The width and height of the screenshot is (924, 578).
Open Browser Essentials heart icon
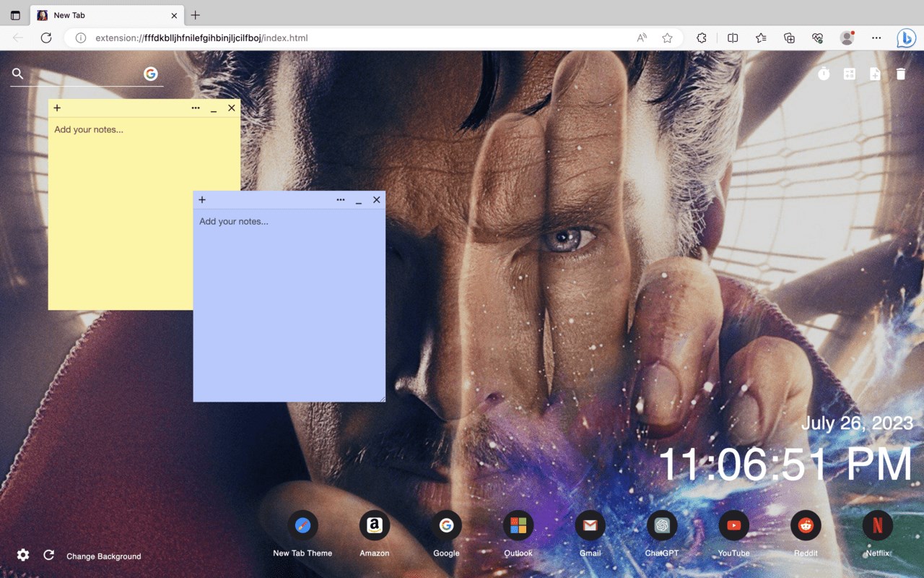pos(817,38)
